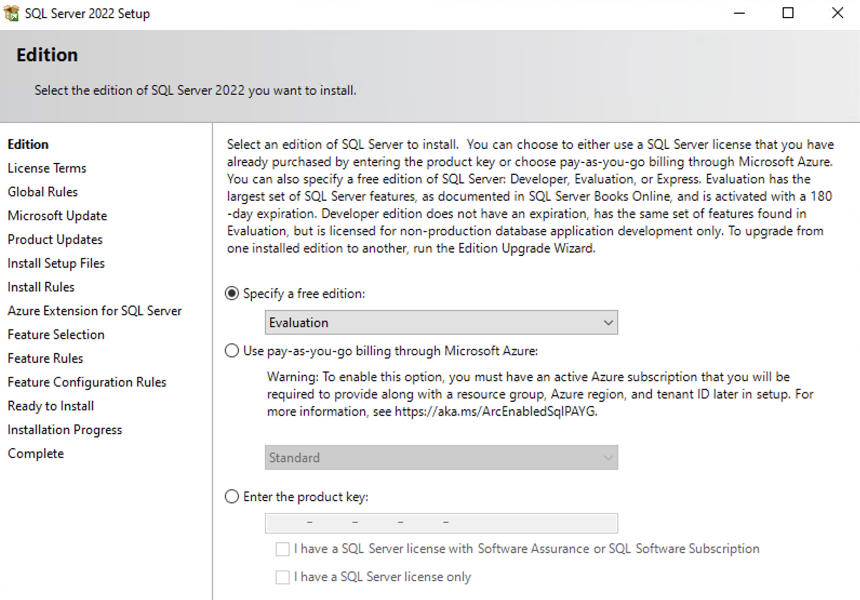
Task: Select Global Rules in the setup steps
Action: (42, 192)
